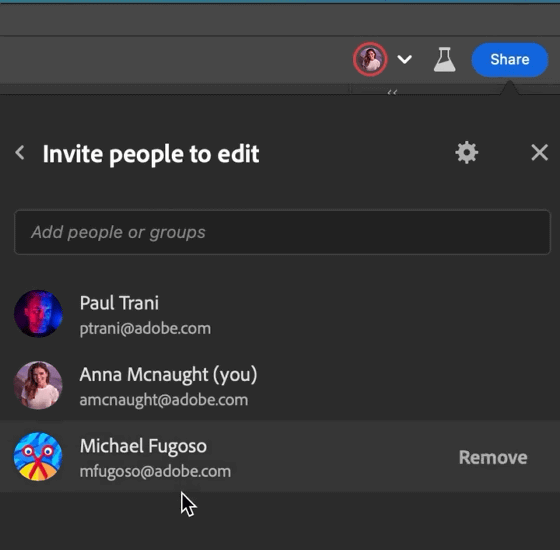The image size is (560, 550).
Task: Click mfugoso@adobe.com email text
Action: pyautogui.click(x=155, y=471)
